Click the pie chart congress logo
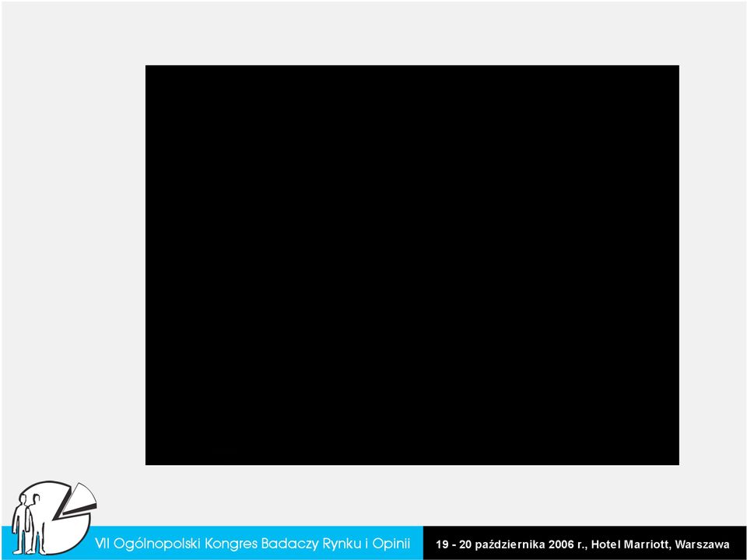Image resolution: width=747 pixels, height=560 pixels. point(54,518)
